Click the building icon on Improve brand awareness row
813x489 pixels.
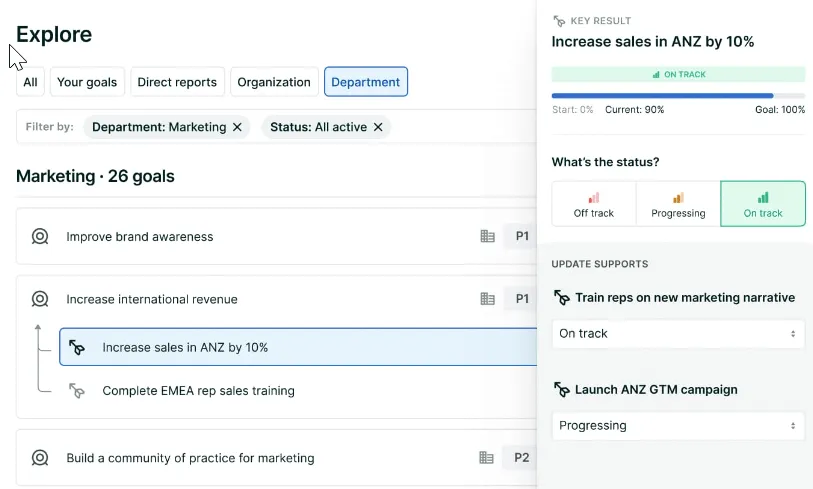tap(487, 236)
